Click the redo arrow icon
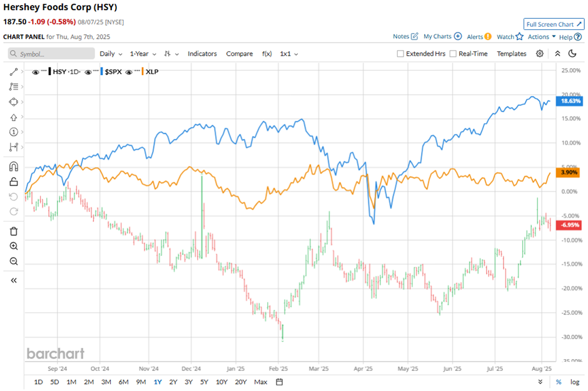Screen dimensions: 588x391 pyautogui.click(x=14, y=211)
